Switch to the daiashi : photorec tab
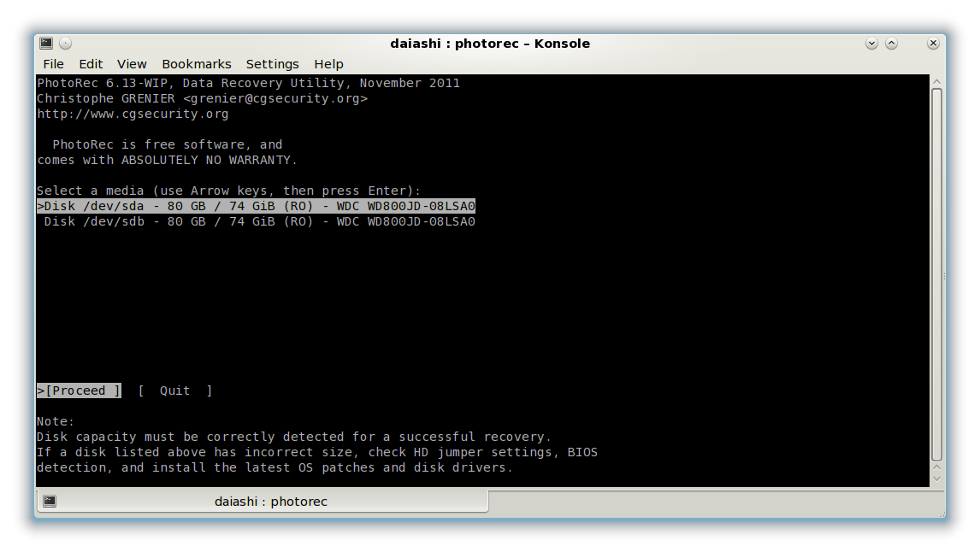The height and width of the screenshot is (552, 980). tap(263, 502)
